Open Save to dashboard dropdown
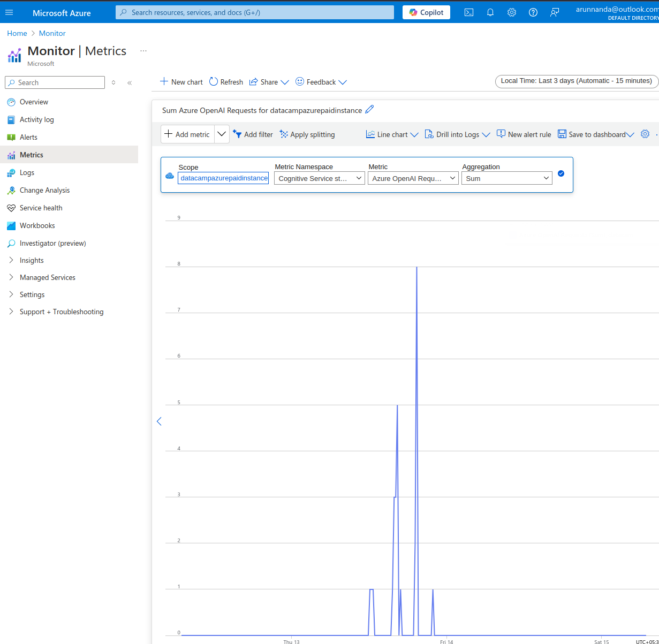 tap(596, 134)
